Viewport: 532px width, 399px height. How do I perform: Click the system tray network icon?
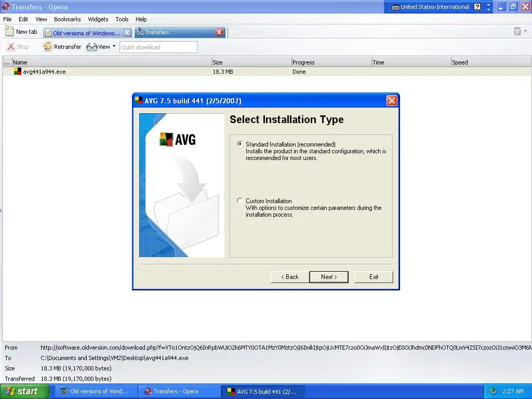493,391
